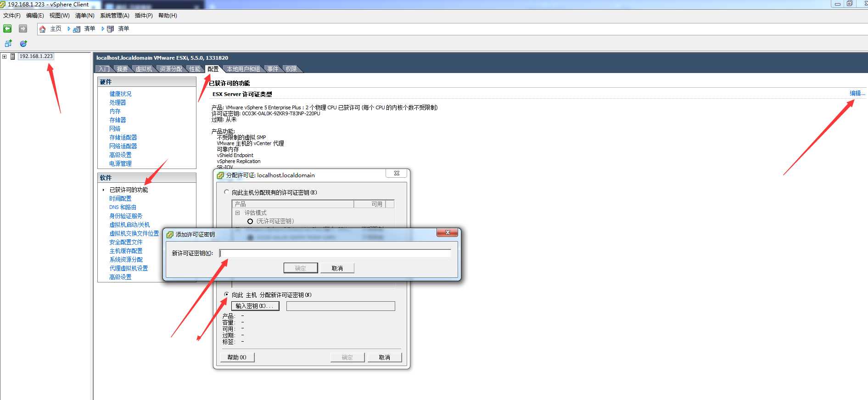Viewport: 868px width, 400px height.
Task: Open the 编辑(E) menu
Action: coord(35,16)
